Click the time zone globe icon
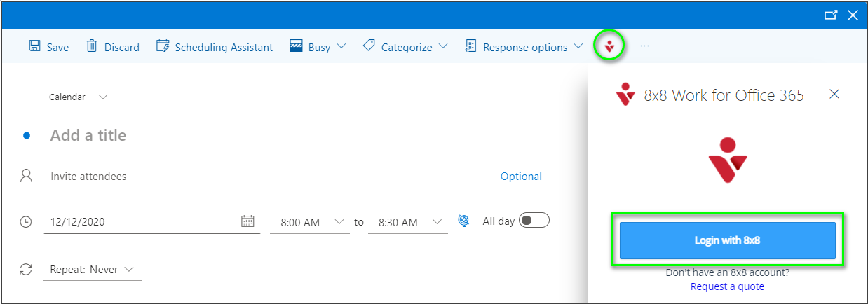 [x=463, y=221]
